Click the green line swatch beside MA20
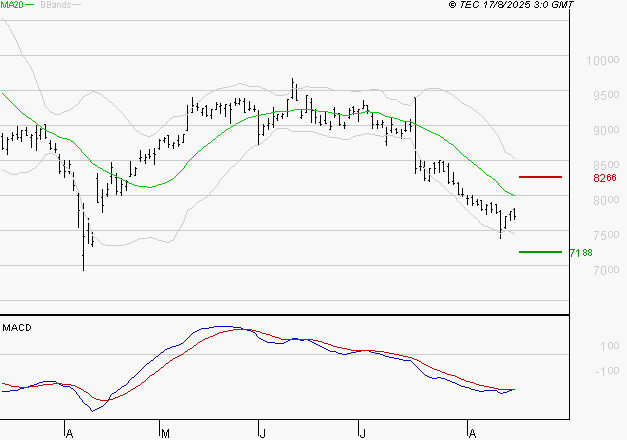 [x=31, y=6]
